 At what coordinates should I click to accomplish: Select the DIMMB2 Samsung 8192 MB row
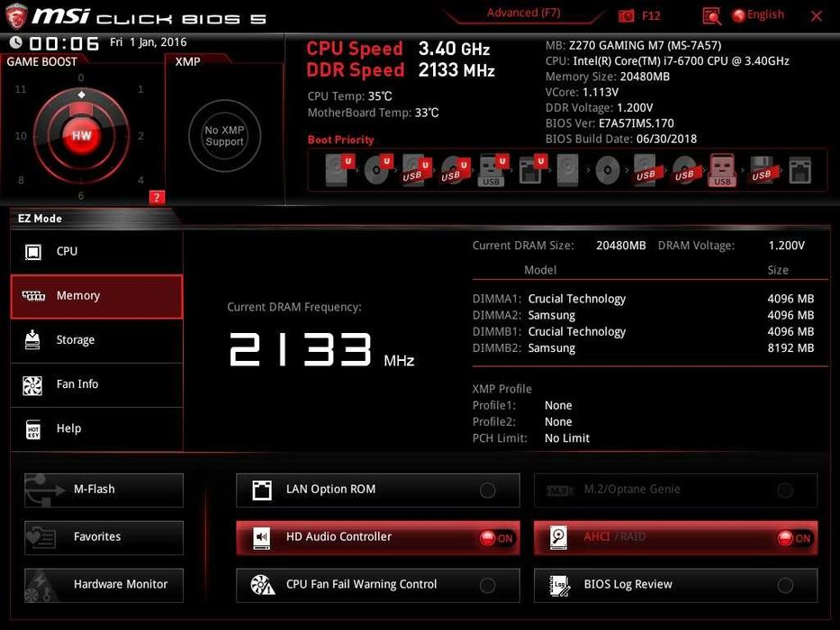[643, 348]
